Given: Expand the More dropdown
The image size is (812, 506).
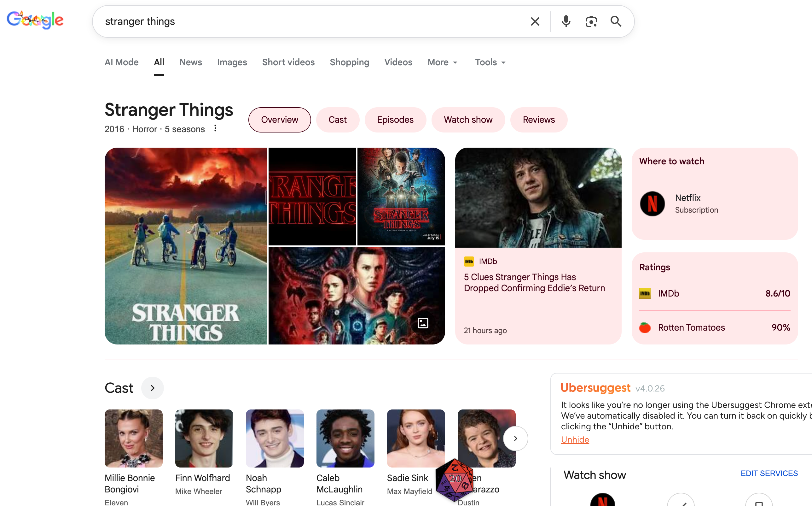Looking at the screenshot, I should click(442, 62).
